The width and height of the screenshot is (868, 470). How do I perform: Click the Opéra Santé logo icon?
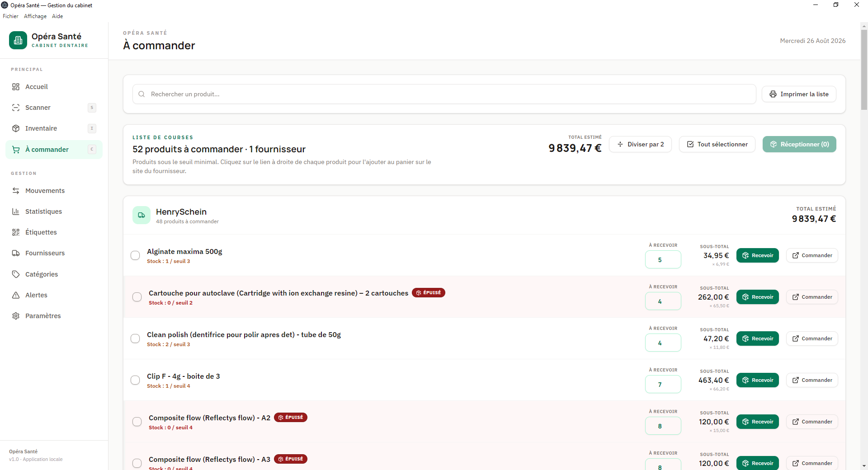point(18,40)
